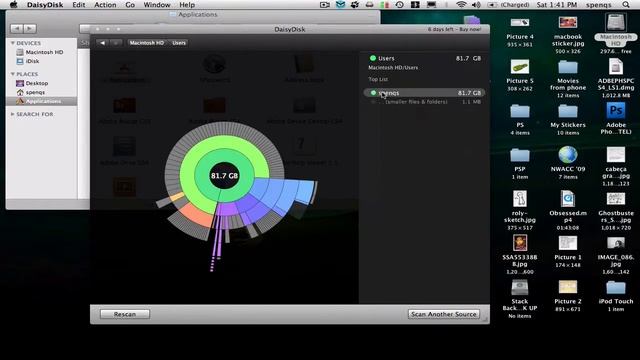
Task: Select Picture 2 desktop icon
Action: pos(568,287)
